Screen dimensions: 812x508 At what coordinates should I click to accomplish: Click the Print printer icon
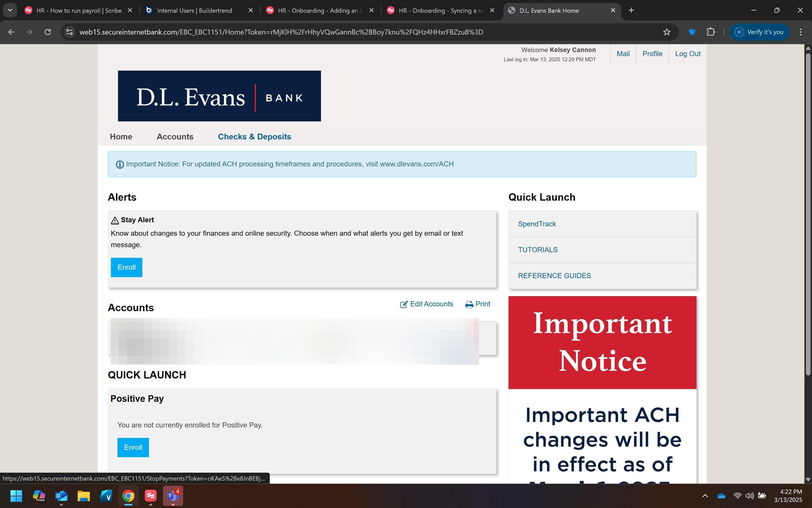[469, 304]
